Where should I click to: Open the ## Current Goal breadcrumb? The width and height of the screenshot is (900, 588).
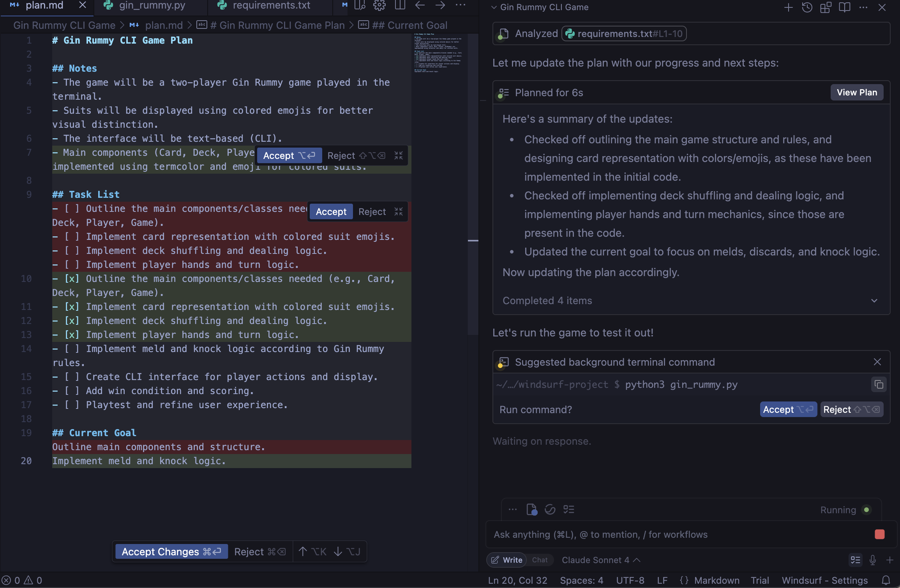(x=403, y=25)
